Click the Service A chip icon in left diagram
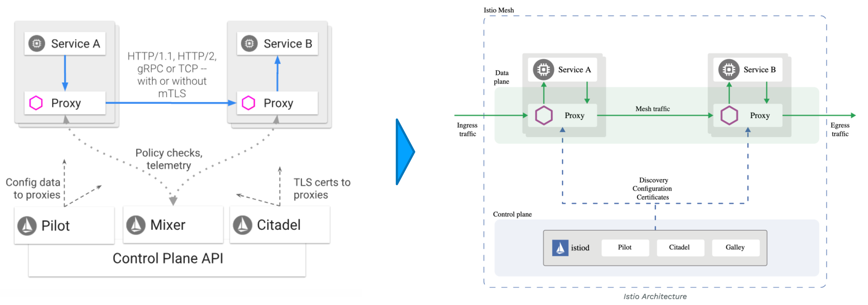The height and width of the screenshot is (305, 868). 37,43
